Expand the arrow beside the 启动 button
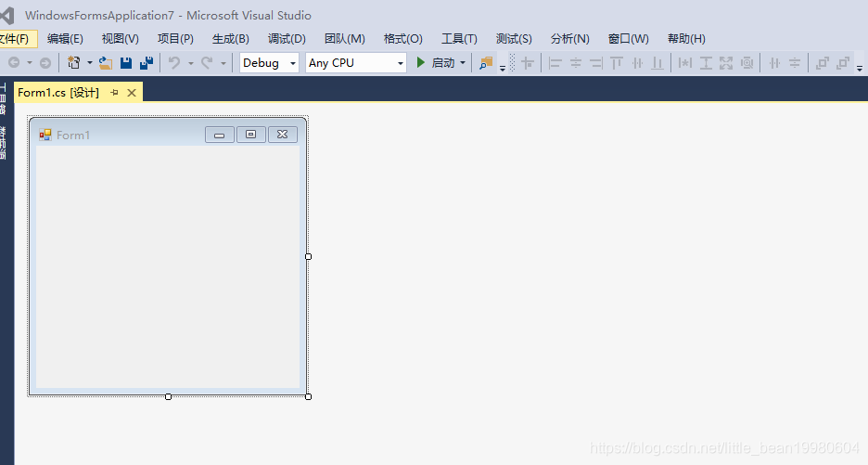 [463, 62]
